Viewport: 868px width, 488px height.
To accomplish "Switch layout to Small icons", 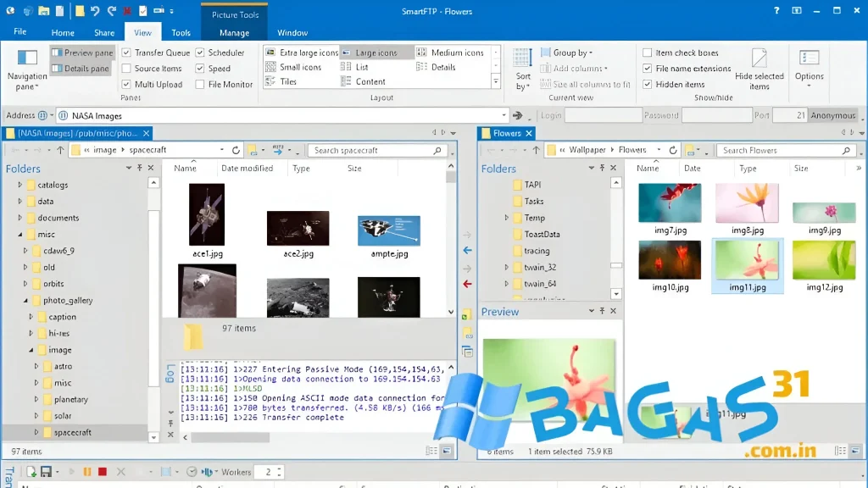I will (x=293, y=67).
